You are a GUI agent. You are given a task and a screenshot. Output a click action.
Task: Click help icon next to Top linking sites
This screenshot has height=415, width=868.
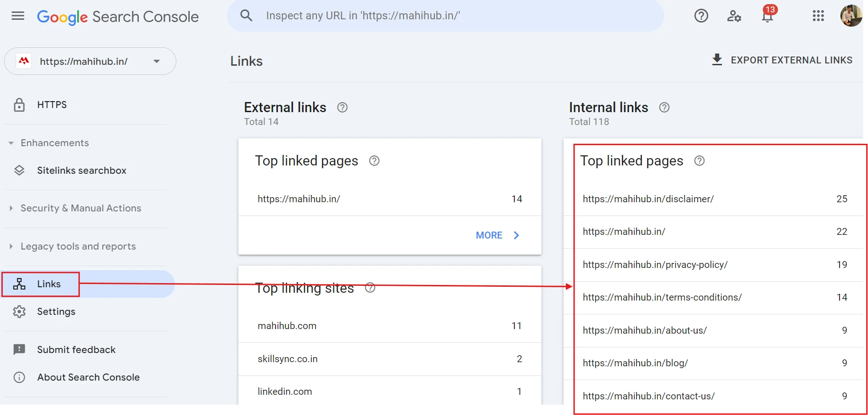point(370,288)
